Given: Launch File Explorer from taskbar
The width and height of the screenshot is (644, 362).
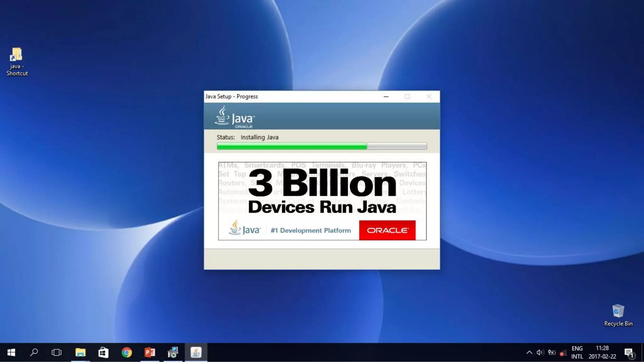Looking at the screenshot, I should (80, 353).
